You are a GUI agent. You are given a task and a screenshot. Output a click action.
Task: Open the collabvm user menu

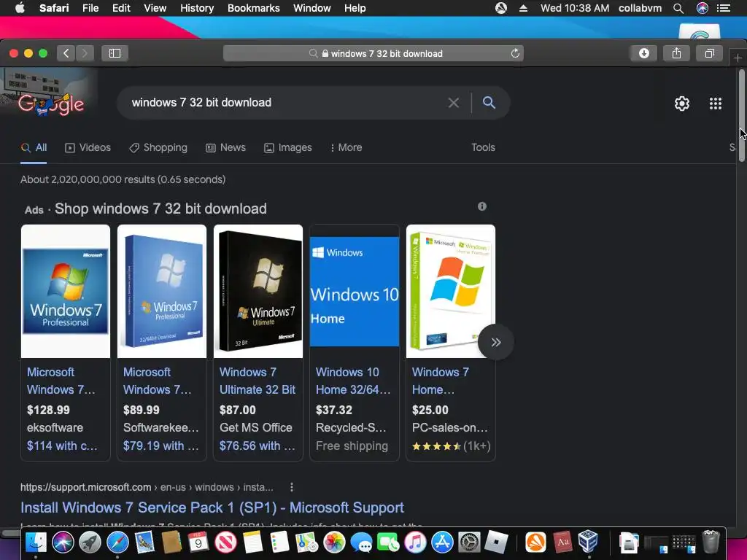[640, 8]
